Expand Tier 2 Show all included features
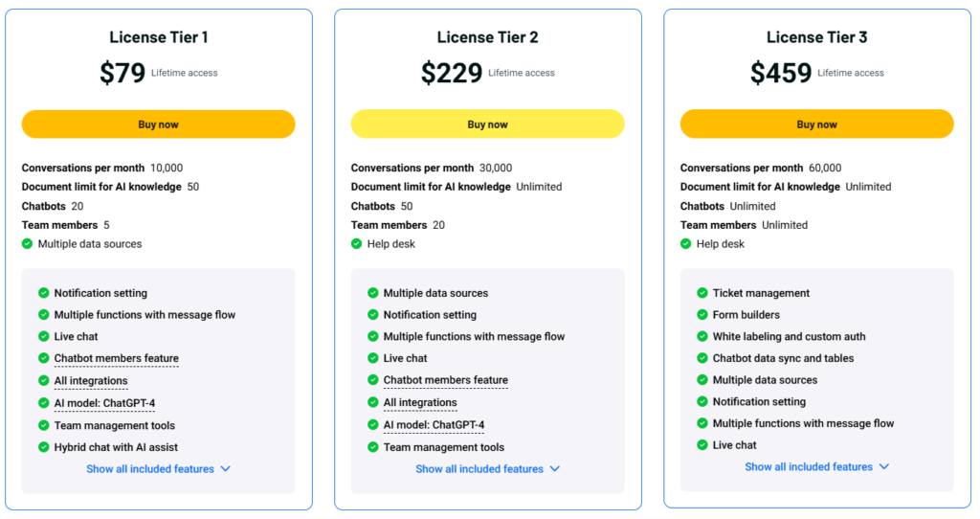The width and height of the screenshot is (980, 519). 487,469
